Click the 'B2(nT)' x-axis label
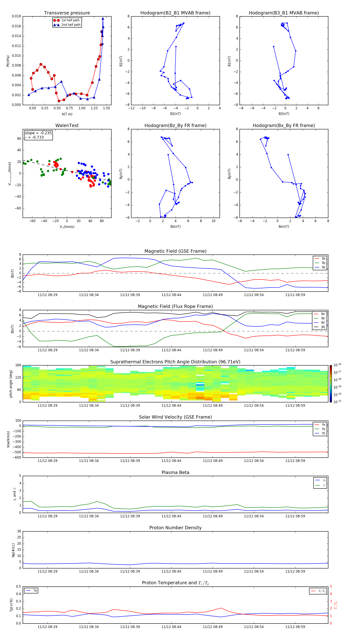The image size is (351, 644). [175, 114]
